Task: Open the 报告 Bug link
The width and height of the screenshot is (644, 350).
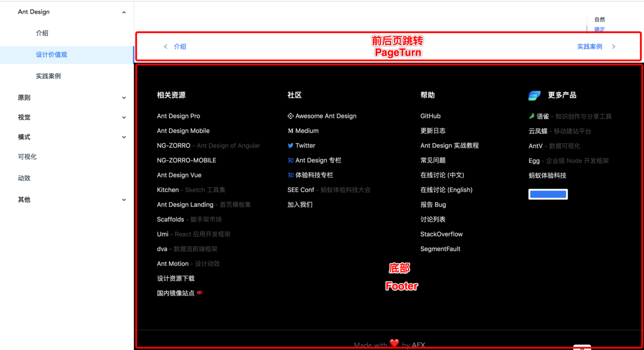Action: pyautogui.click(x=433, y=205)
